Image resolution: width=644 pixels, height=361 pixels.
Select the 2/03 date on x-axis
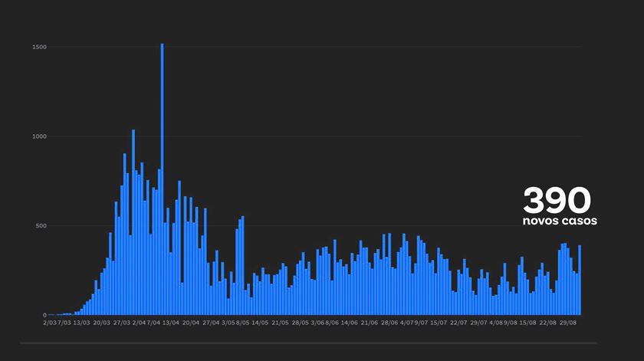[50, 323]
